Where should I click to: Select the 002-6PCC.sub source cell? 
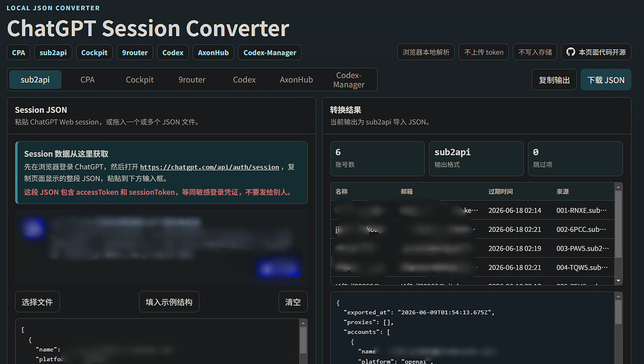(x=581, y=229)
